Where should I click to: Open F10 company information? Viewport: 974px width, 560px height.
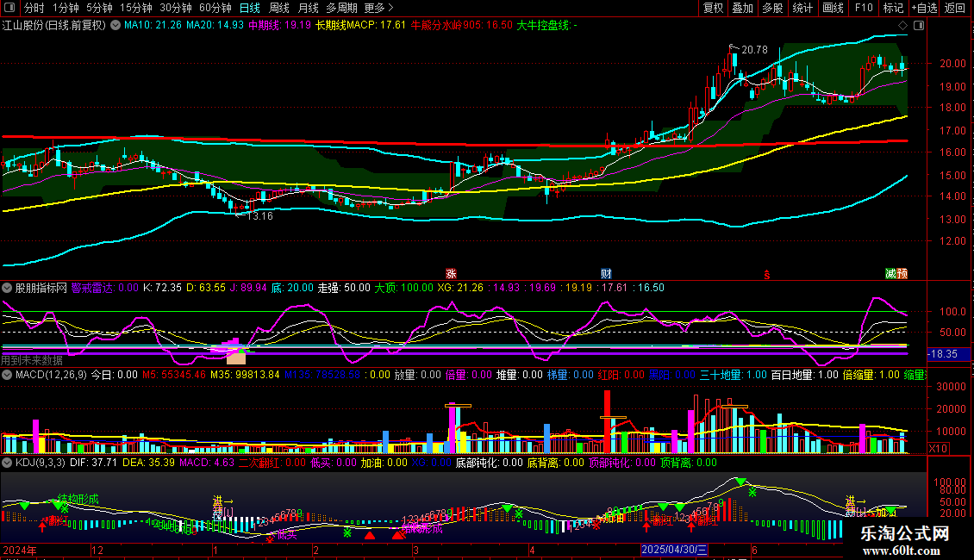(864, 8)
